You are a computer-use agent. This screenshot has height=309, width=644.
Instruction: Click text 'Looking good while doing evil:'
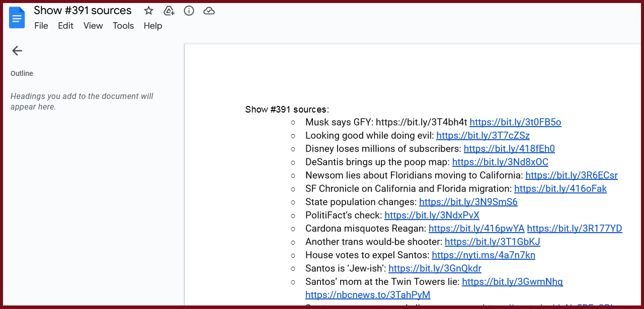[x=370, y=136]
